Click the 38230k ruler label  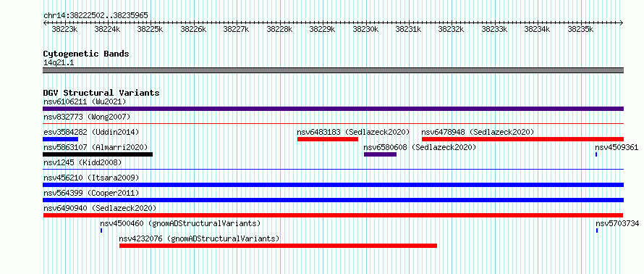pyautogui.click(x=365, y=29)
